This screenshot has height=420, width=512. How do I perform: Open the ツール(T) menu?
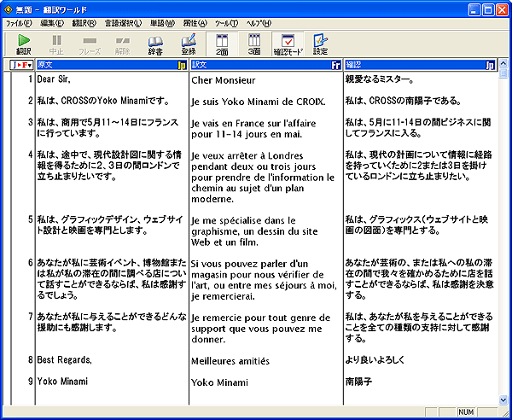(227, 23)
